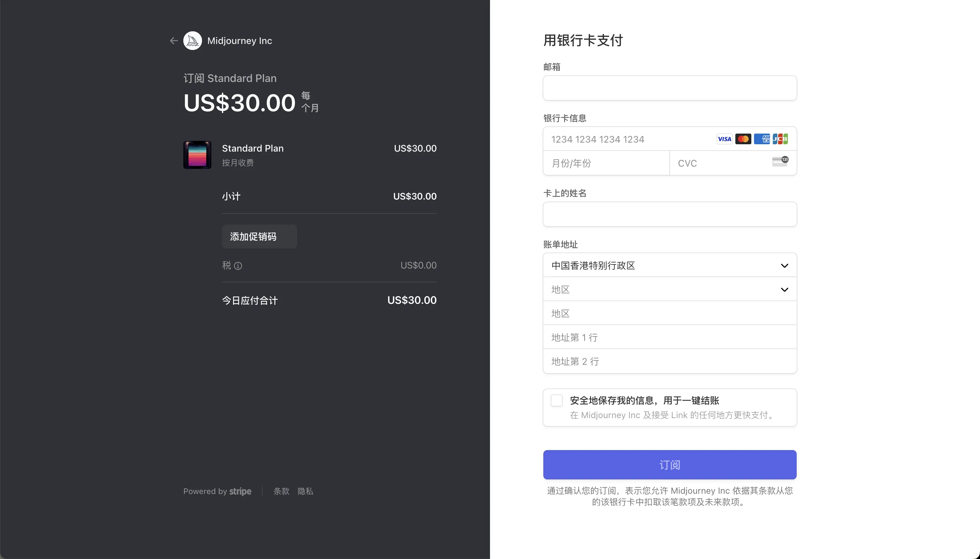
Task: Click the JCB card logo
Action: 780,139
